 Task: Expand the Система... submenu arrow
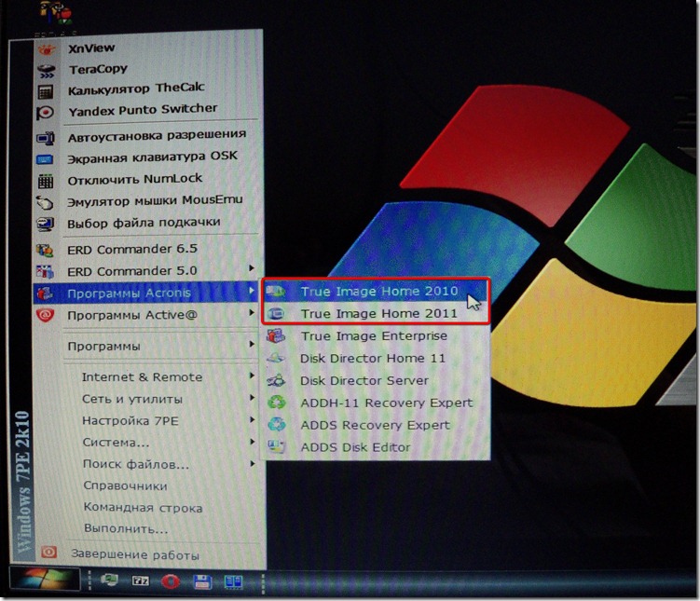tap(253, 442)
